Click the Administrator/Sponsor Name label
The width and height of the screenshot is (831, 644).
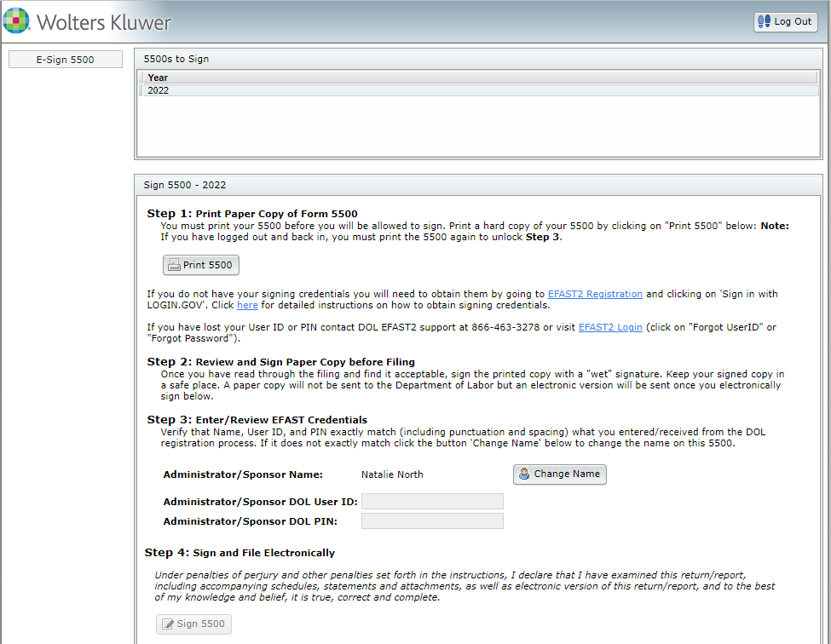[243, 474]
